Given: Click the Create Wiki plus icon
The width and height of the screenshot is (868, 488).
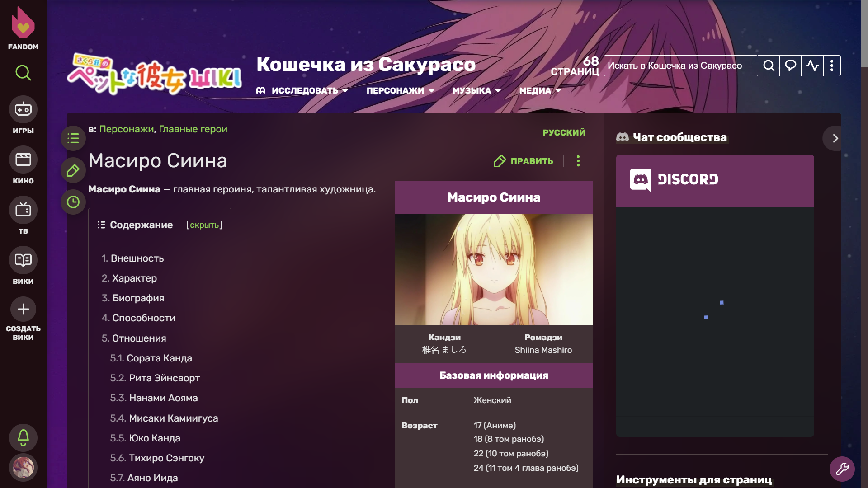Looking at the screenshot, I should (x=23, y=309).
